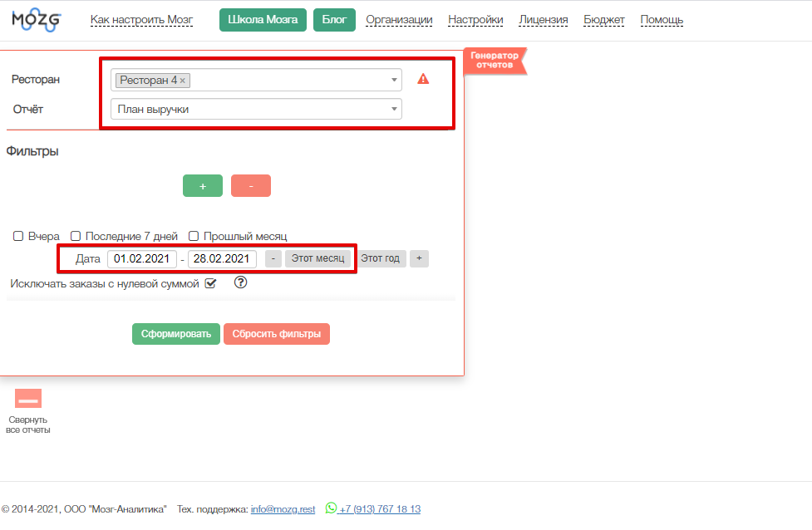Screen dimensions: 812x530
Task: Click the phone number +7 (913) 767 18 13
Action: (x=380, y=509)
